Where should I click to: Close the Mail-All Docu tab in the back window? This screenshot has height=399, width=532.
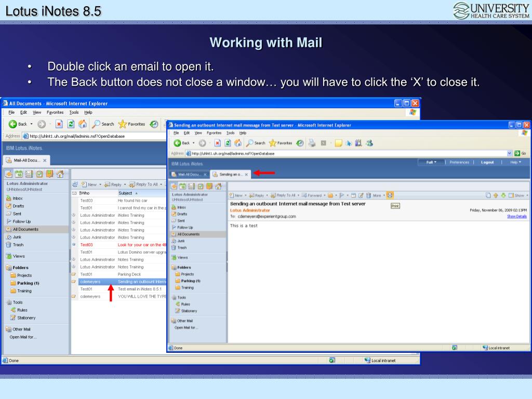pyautogui.click(x=45, y=160)
